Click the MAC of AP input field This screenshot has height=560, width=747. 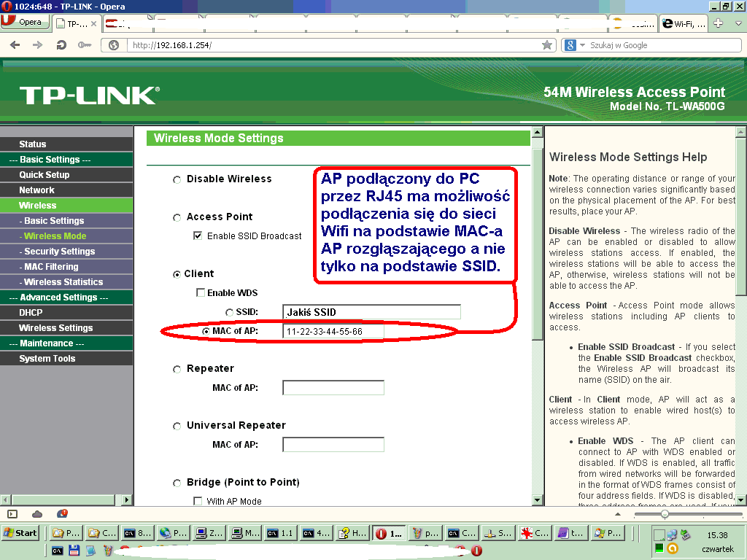pos(333,330)
